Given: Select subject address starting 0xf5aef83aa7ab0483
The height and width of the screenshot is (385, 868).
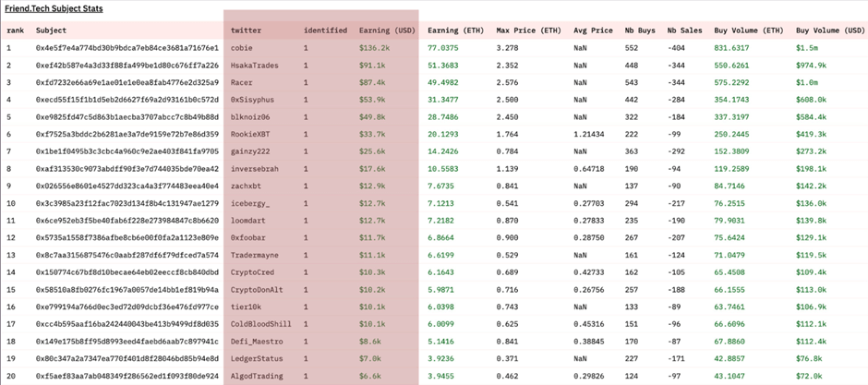Looking at the screenshot, I should (127, 376).
